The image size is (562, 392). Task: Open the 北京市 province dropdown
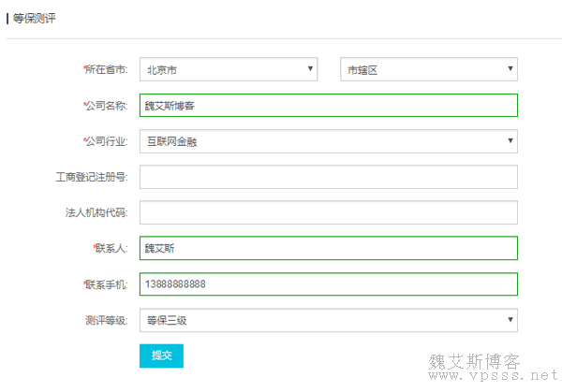click(x=229, y=70)
